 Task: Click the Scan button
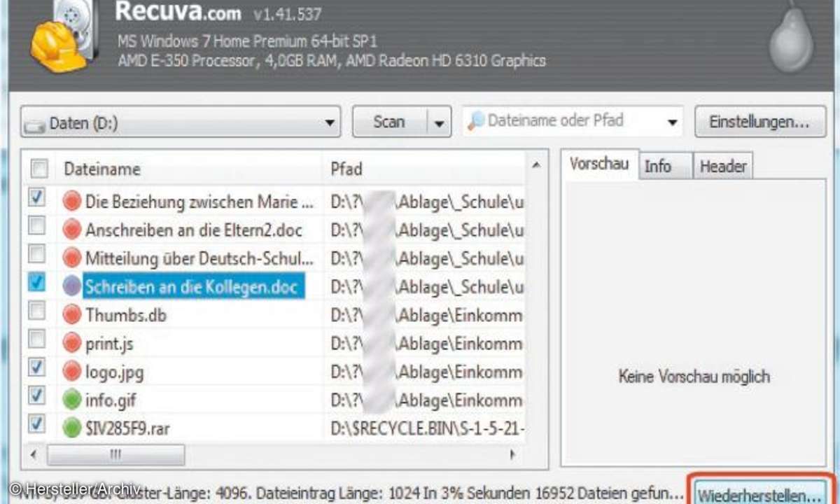point(389,122)
